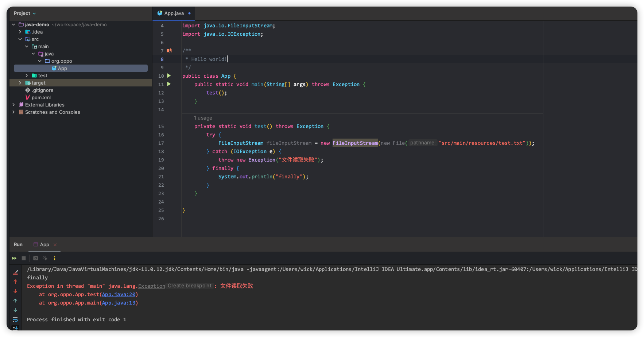Click the Exception class link in console
This screenshot has width=644, height=337.
click(152, 286)
